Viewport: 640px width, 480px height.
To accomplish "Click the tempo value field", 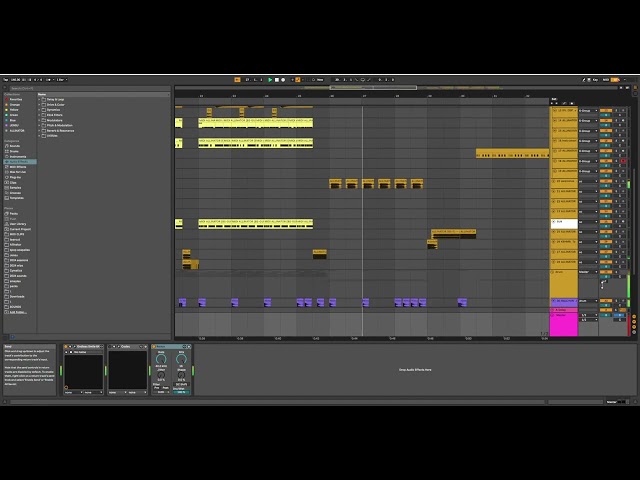I will click(x=16, y=80).
